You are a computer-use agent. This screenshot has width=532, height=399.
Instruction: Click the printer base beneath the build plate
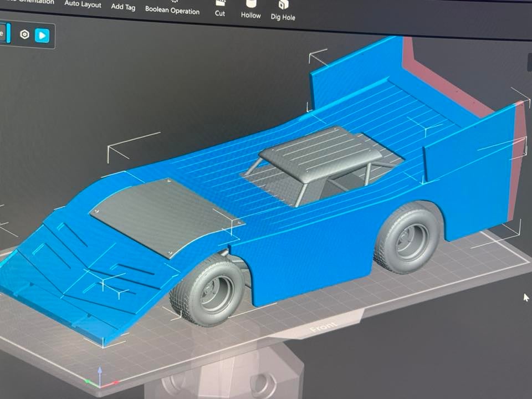pos(238,377)
